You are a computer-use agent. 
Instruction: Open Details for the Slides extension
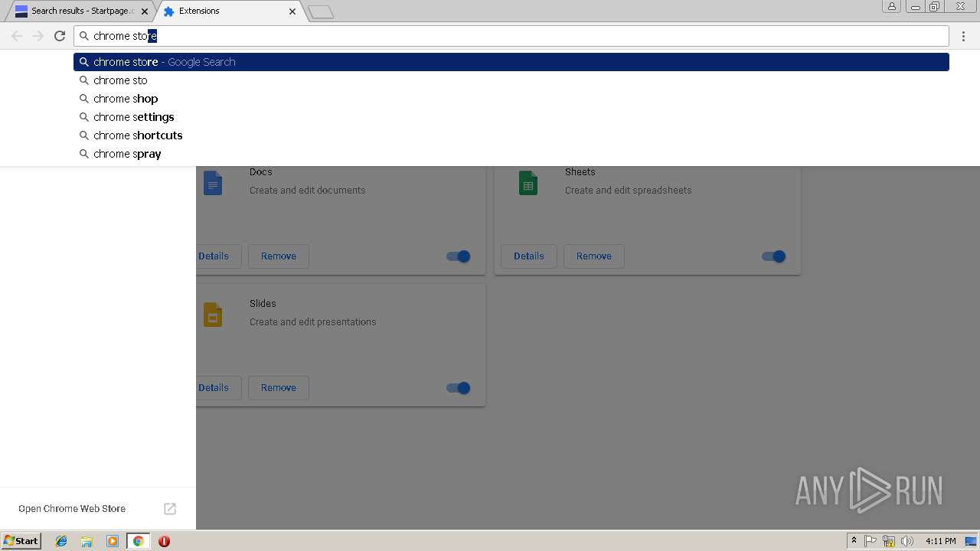218,388
